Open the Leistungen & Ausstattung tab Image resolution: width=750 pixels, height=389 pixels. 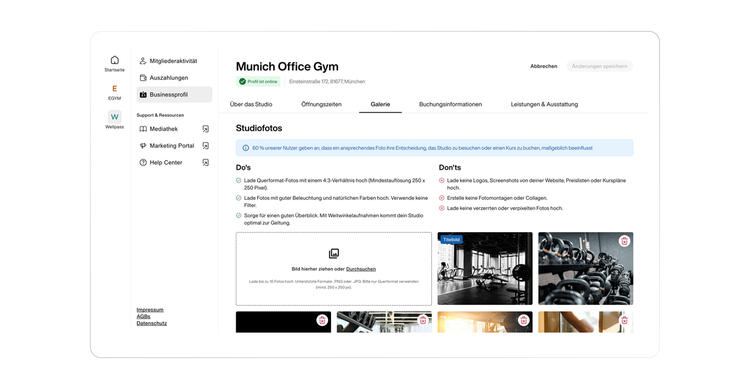(544, 104)
